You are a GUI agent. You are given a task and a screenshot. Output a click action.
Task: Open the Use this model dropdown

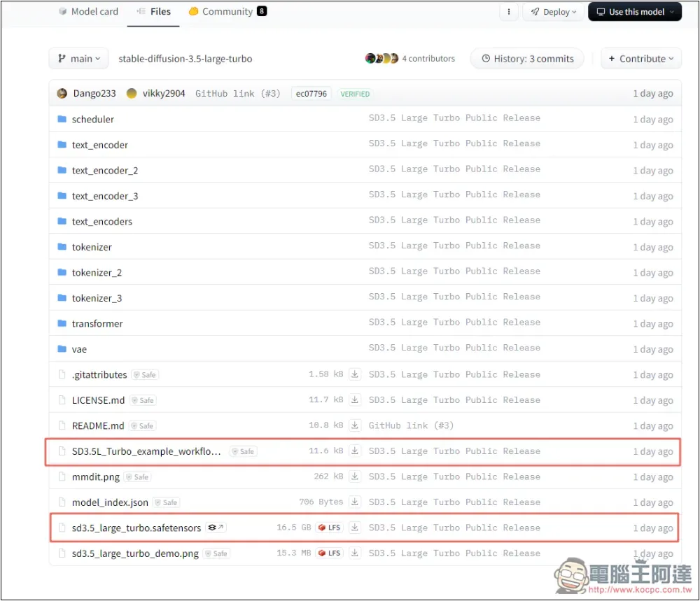634,12
